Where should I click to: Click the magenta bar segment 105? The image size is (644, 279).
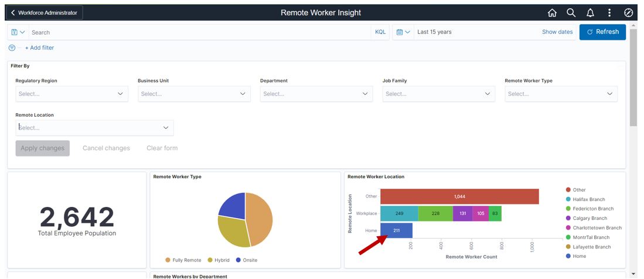(481, 214)
